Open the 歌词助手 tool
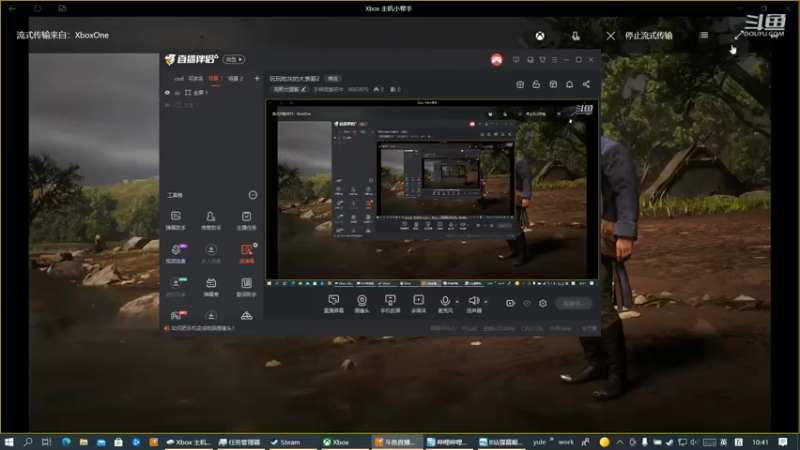Screen dimensions: 800x450 [x=246, y=287]
